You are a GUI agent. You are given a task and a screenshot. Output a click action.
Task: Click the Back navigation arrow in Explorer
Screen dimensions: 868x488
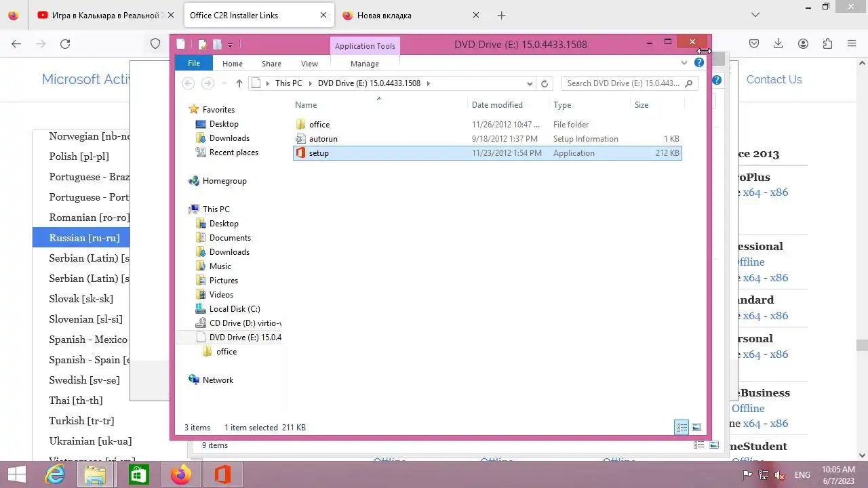point(189,83)
